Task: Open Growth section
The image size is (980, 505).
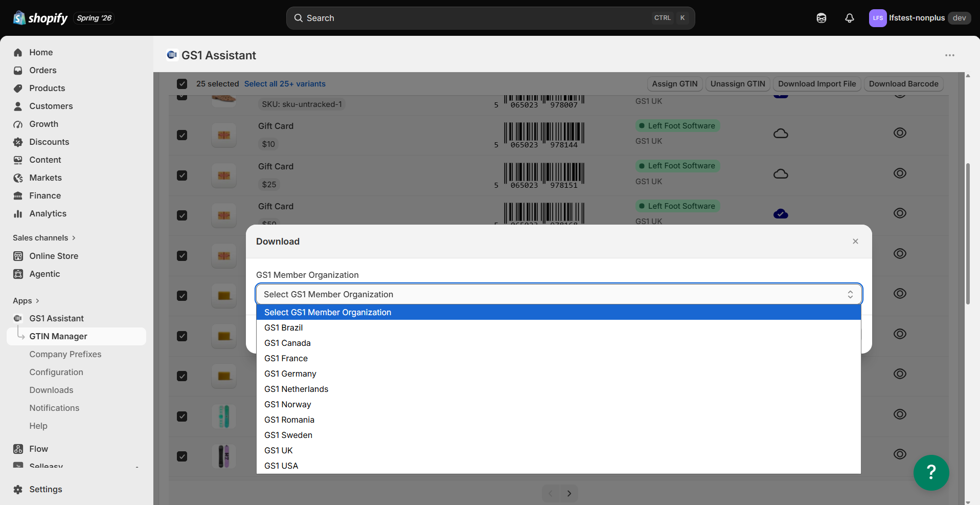Action: (x=43, y=124)
